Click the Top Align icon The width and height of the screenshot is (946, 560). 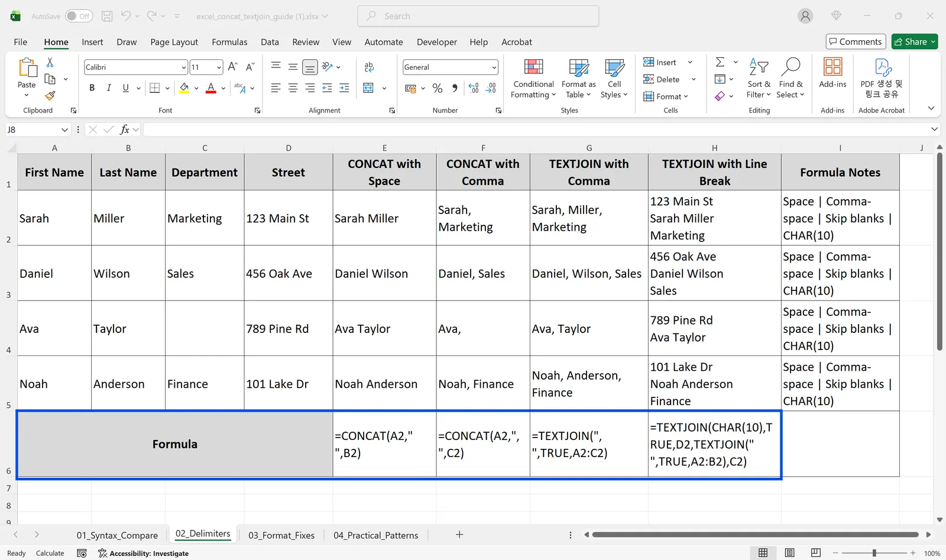coord(276,67)
